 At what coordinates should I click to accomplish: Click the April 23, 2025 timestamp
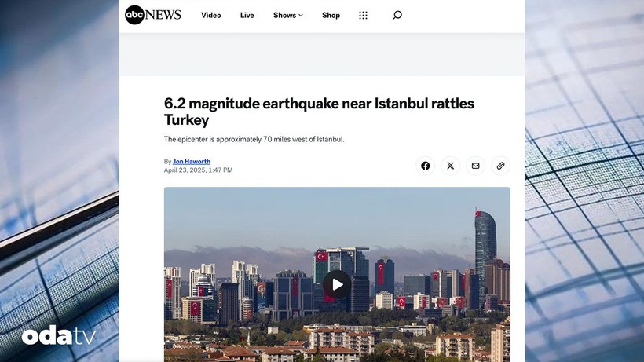pyautogui.click(x=198, y=170)
